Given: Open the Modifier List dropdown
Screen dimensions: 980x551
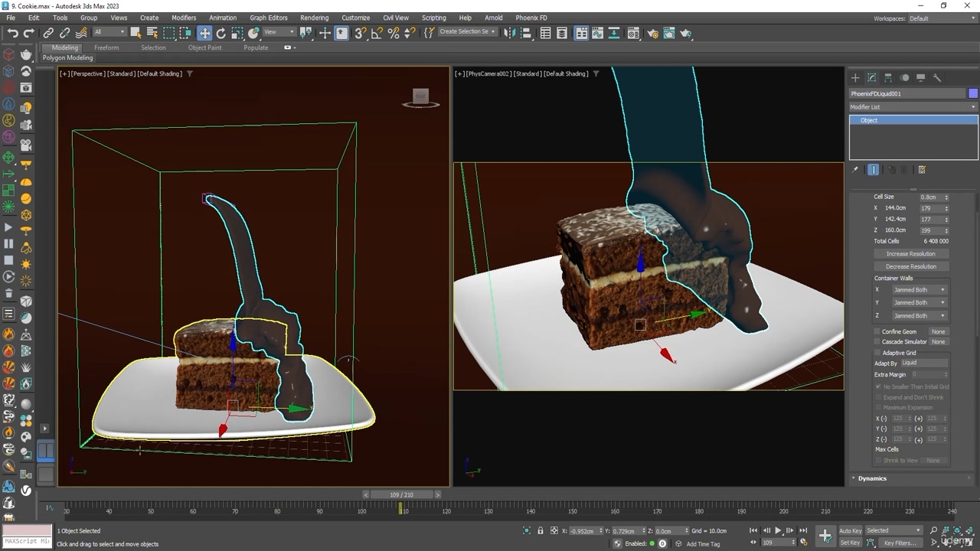Looking at the screenshot, I should point(911,106).
